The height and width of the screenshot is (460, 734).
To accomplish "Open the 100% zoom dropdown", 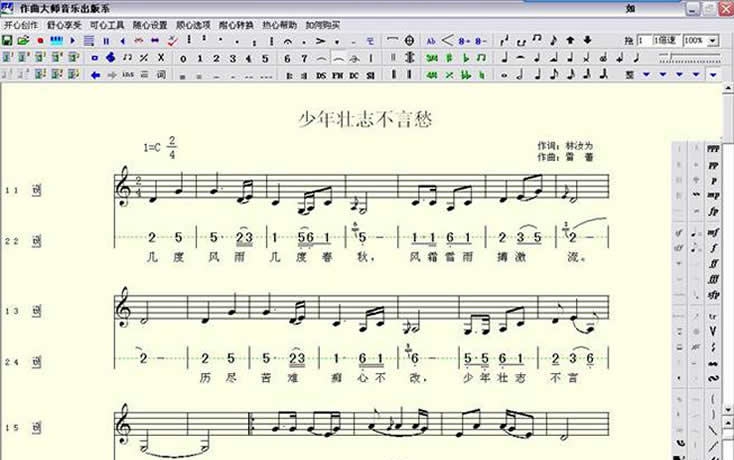I will pos(713,41).
